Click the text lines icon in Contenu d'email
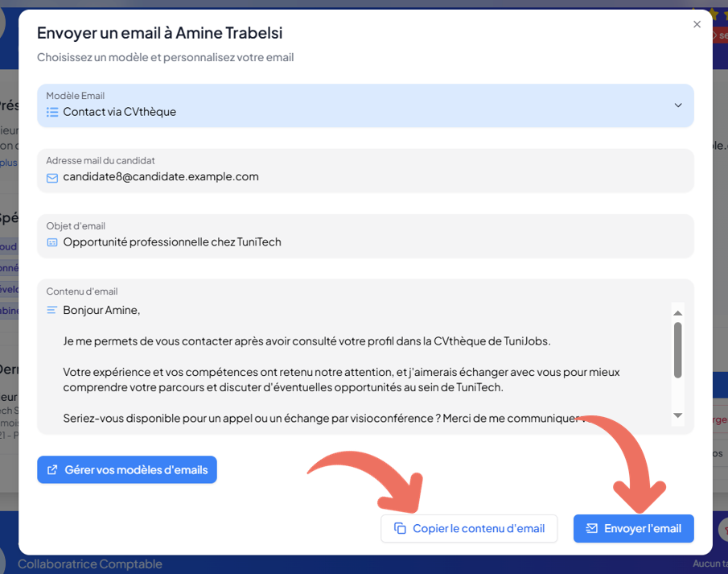The image size is (728, 574). coord(52,310)
